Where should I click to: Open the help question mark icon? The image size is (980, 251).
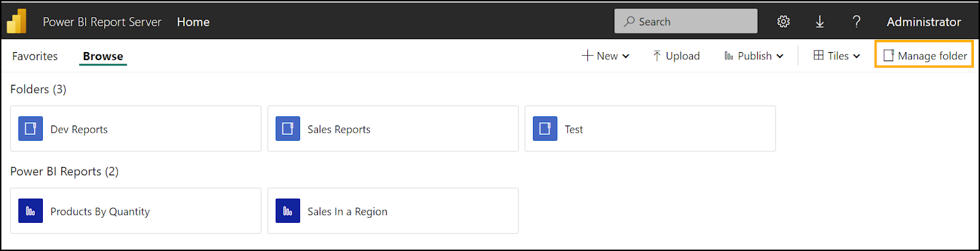[856, 22]
